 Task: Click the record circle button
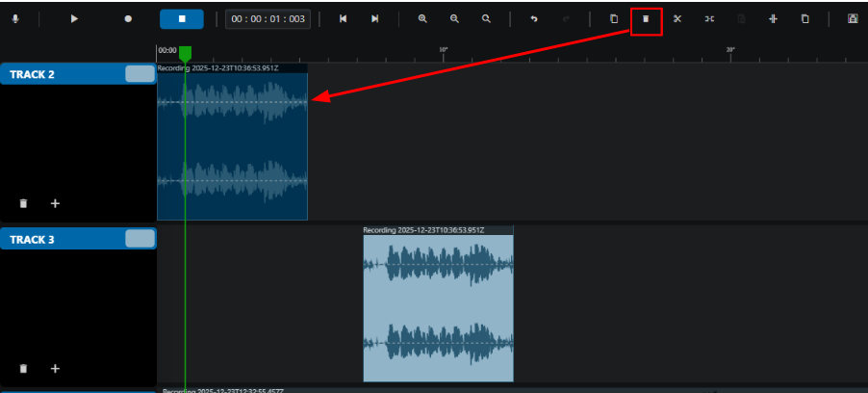[128, 19]
